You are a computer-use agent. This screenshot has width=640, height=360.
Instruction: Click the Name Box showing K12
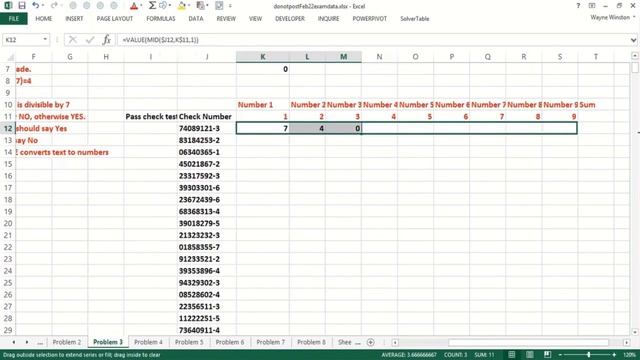click(x=22, y=40)
